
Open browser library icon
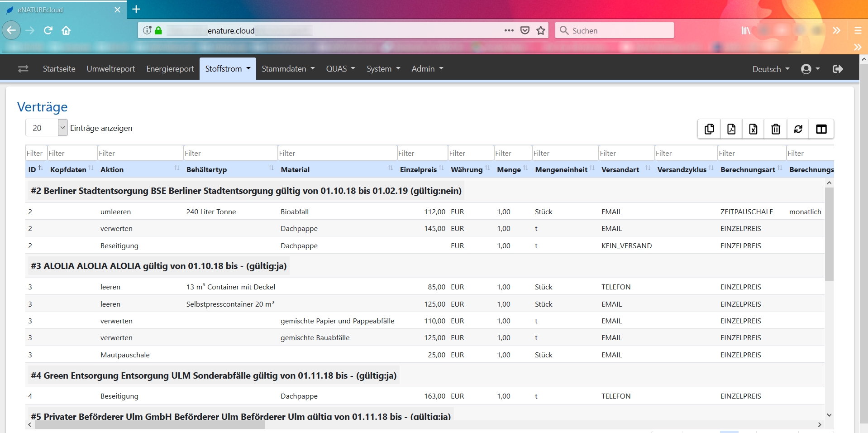pos(746,30)
